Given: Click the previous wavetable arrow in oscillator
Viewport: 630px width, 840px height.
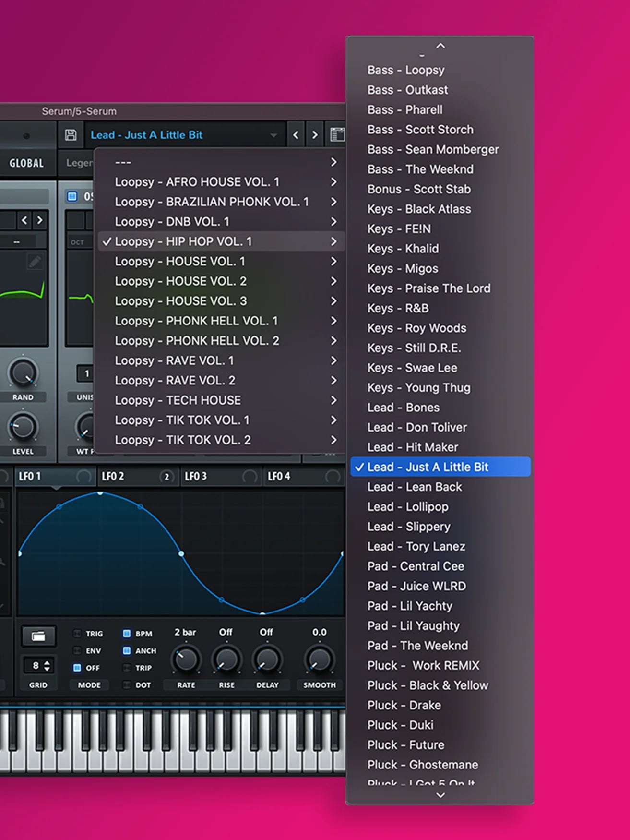Looking at the screenshot, I should coord(24,220).
